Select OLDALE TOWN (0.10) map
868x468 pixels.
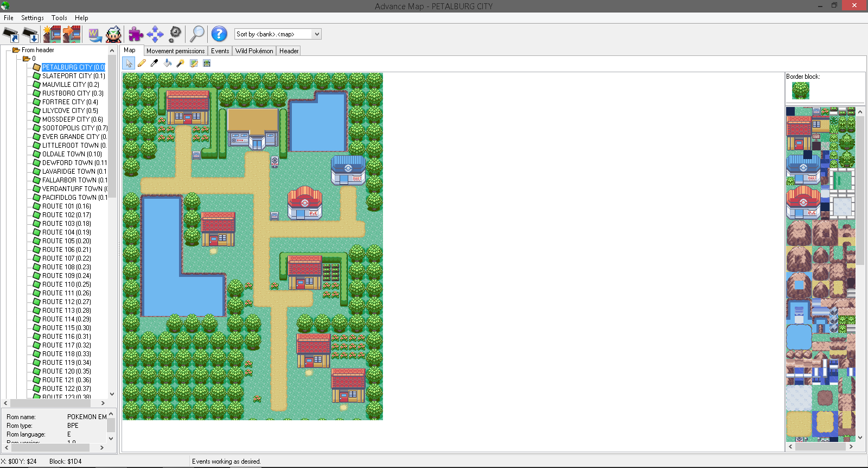pos(72,154)
